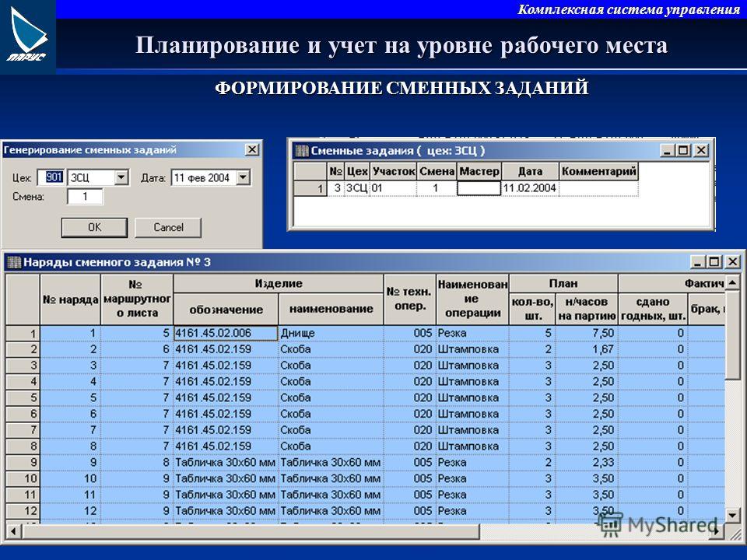Image resolution: width=747 pixels, height=560 pixels.
Task: Click the Табличка 30х60 мм designation cell in row 10
Action: point(226,479)
